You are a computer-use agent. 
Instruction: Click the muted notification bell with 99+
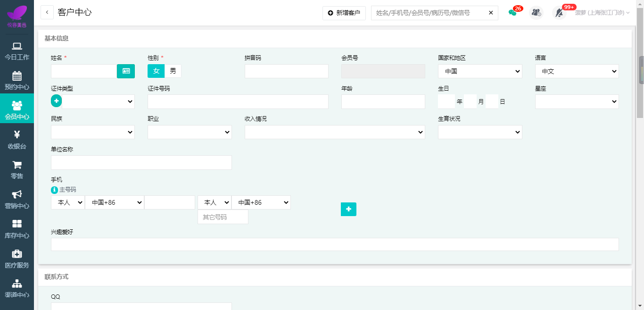[x=559, y=13]
